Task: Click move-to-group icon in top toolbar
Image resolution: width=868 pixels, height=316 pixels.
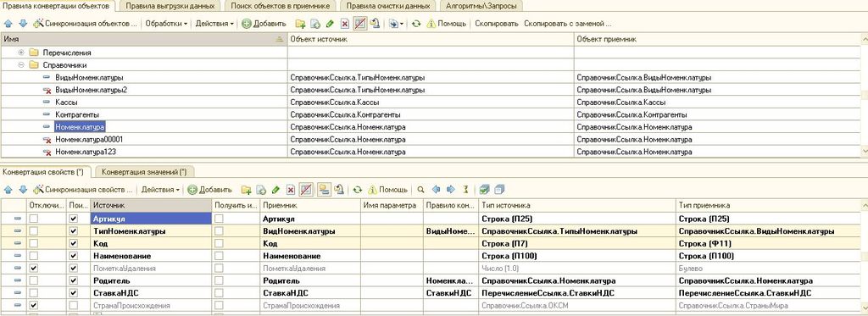Action: pyautogui.click(x=375, y=24)
